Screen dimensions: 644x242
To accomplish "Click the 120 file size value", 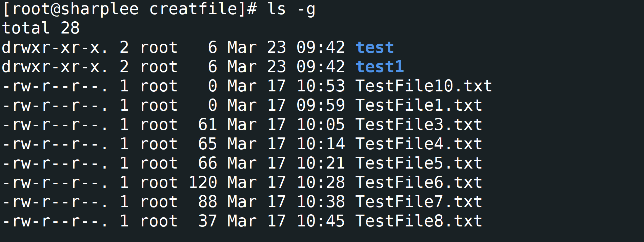I will pyautogui.click(x=203, y=182).
